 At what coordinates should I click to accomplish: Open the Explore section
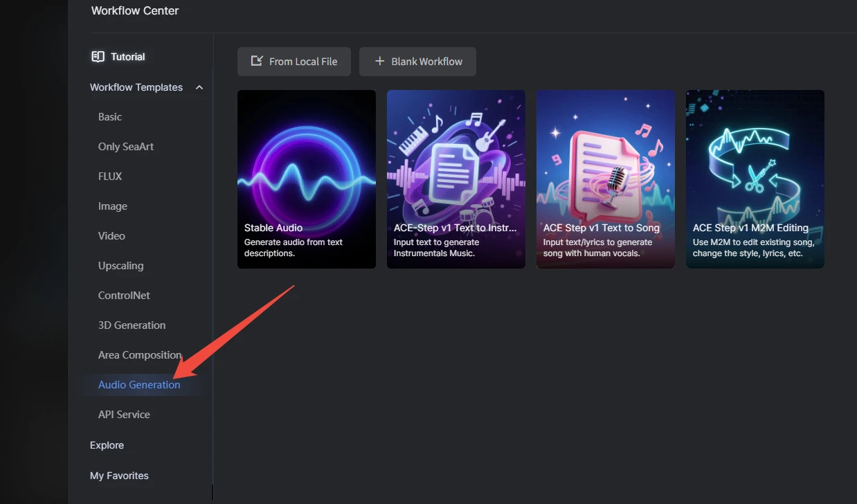(x=107, y=445)
